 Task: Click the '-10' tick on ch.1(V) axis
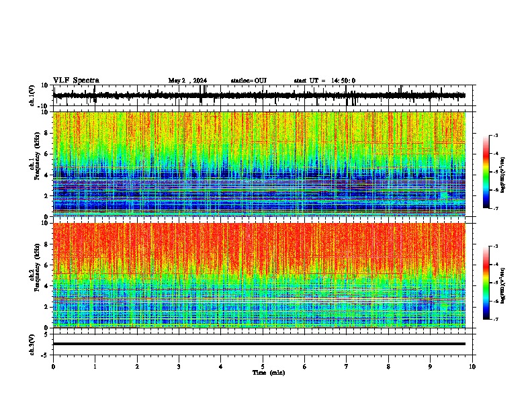(44, 106)
